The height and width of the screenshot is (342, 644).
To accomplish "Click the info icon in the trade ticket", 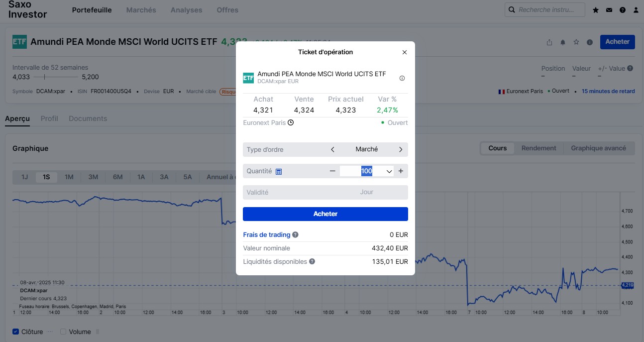I will 402,78.
